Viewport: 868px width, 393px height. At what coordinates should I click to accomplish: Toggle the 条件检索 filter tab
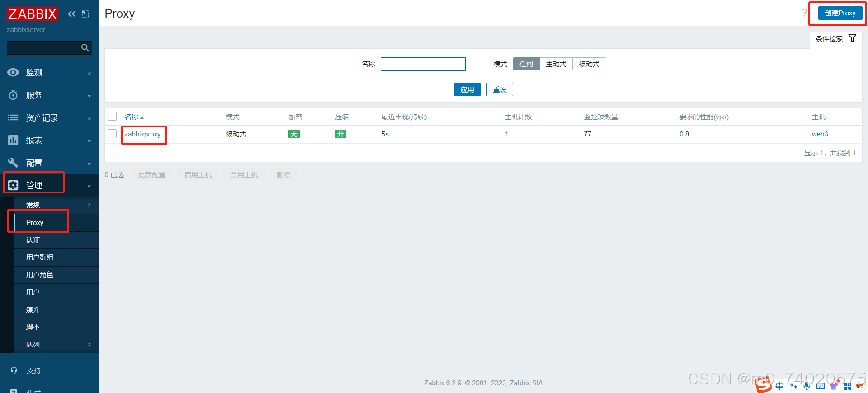pyautogui.click(x=835, y=39)
